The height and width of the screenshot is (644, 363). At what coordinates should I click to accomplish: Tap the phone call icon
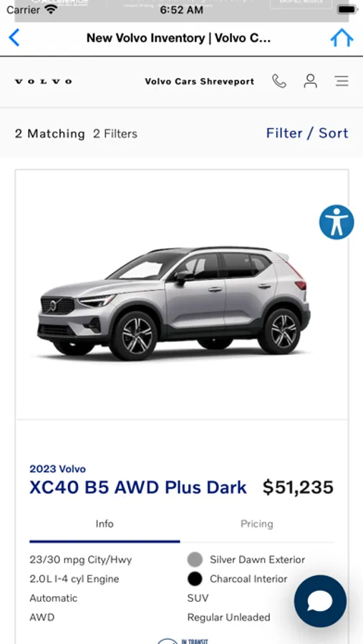click(279, 81)
